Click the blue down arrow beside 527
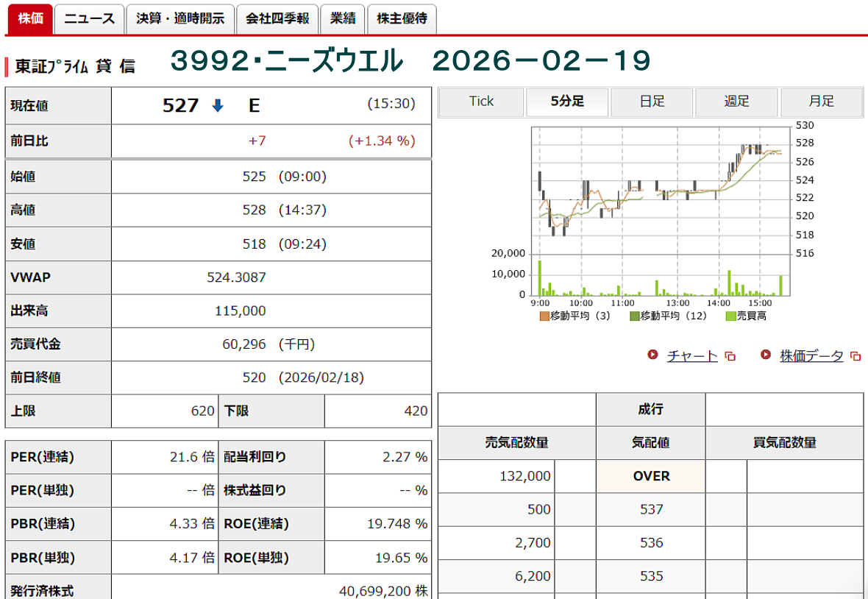The width and height of the screenshot is (868, 599). click(x=217, y=106)
